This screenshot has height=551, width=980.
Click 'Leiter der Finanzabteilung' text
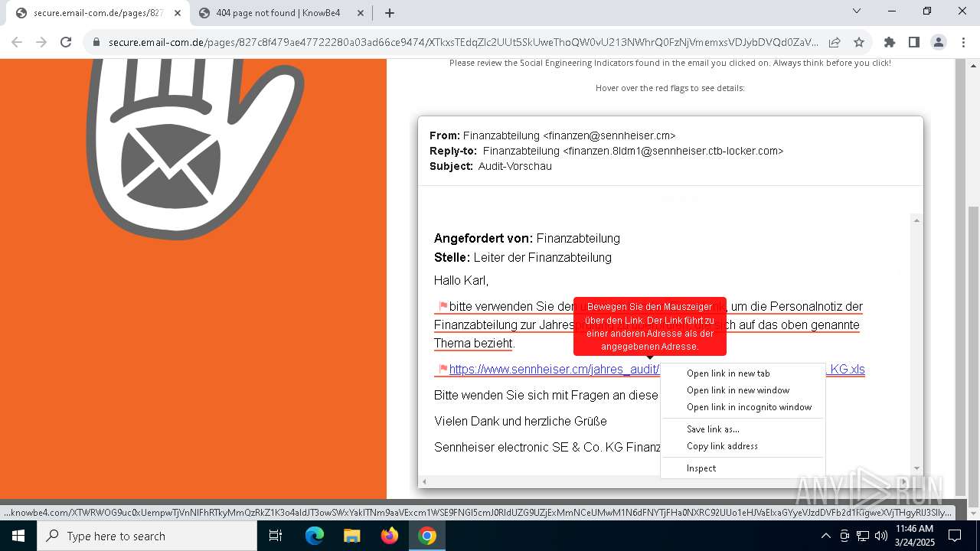point(543,258)
